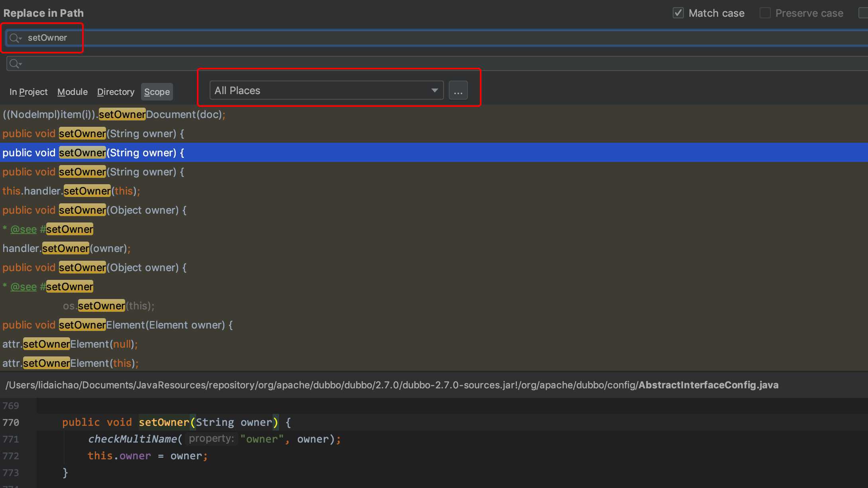This screenshot has height=488, width=868.
Task: Expand All Places scope dropdown
Action: click(x=434, y=90)
